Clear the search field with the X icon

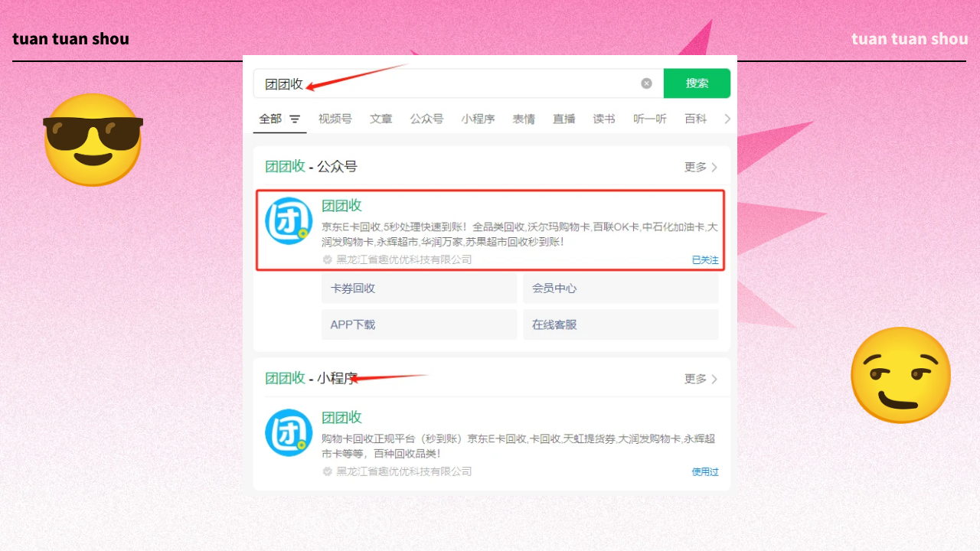646,83
